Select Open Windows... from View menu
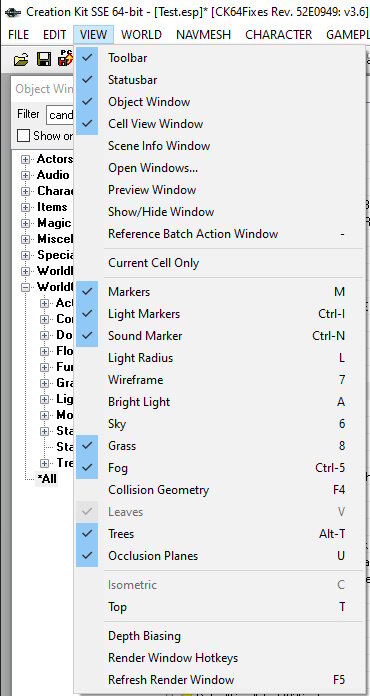370x696 pixels. tap(220, 168)
